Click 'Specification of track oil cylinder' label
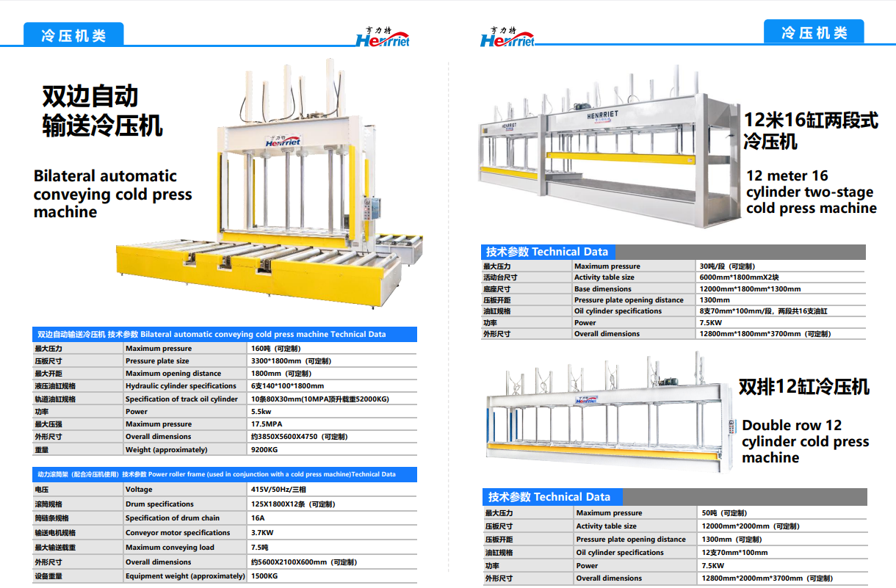This screenshot has width=896, height=588. tap(181, 399)
